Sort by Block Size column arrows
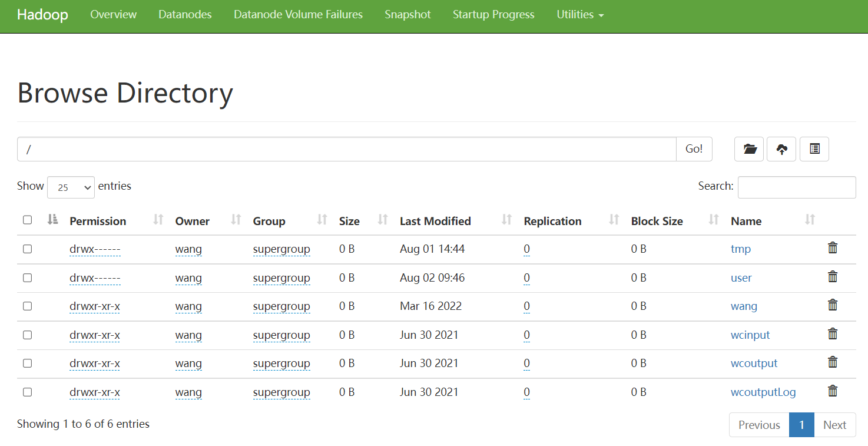The image size is (868, 446). coord(714,220)
